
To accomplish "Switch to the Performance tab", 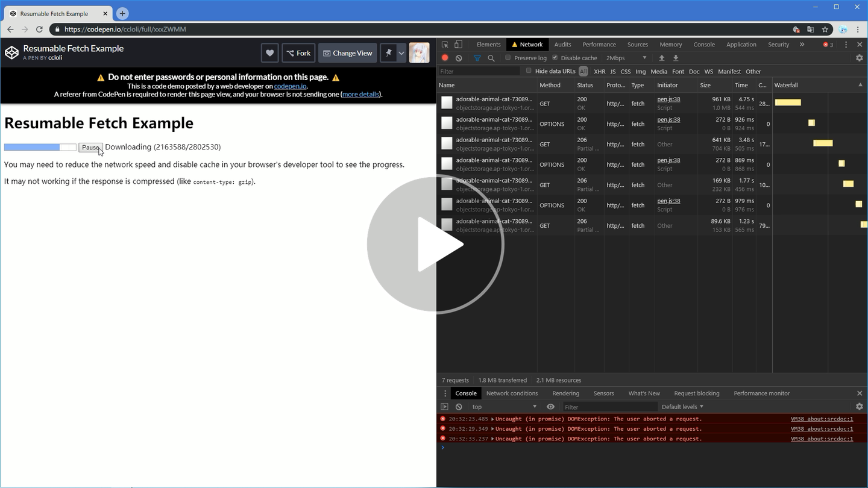I will pyautogui.click(x=599, y=44).
